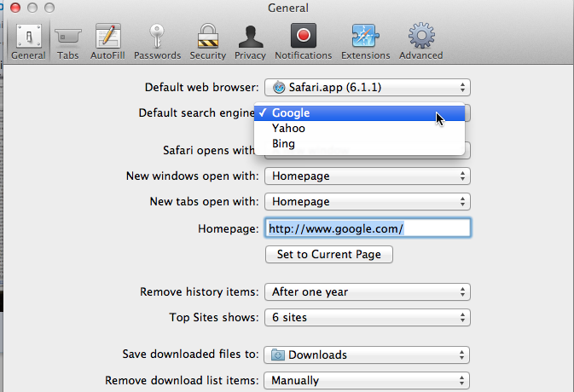Click the Homepage URL field
Viewport: 574px width, 392px height.
point(368,228)
